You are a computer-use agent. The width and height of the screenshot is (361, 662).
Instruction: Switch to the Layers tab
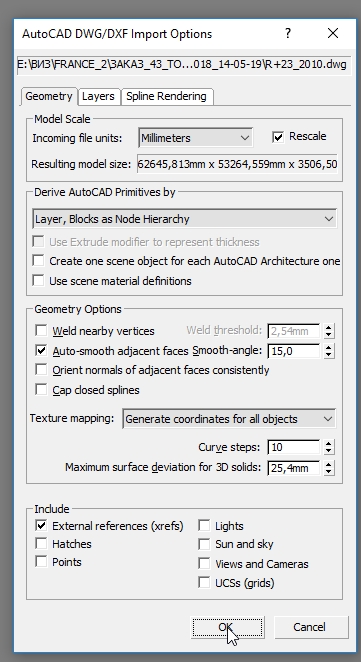pyautogui.click(x=98, y=96)
